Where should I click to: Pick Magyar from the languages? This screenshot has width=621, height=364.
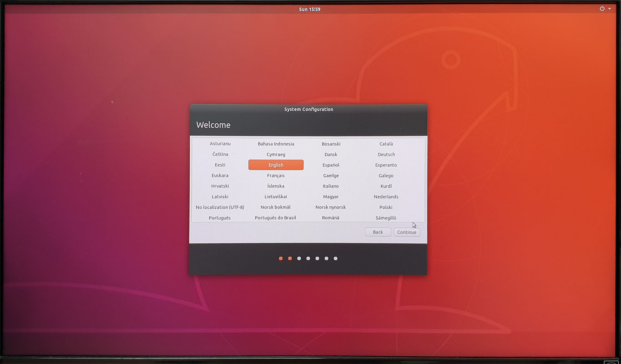coord(331,197)
